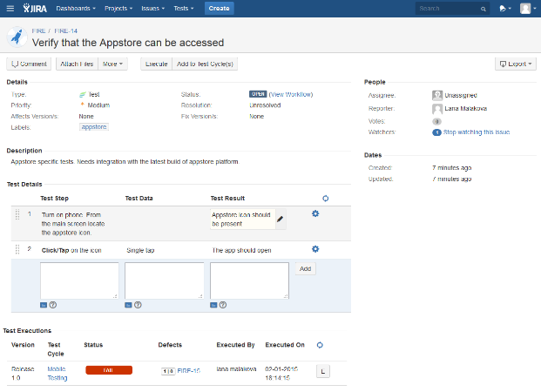The image size is (541, 392).
Task: Click the E execute button in executions row
Action: (323, 372)
